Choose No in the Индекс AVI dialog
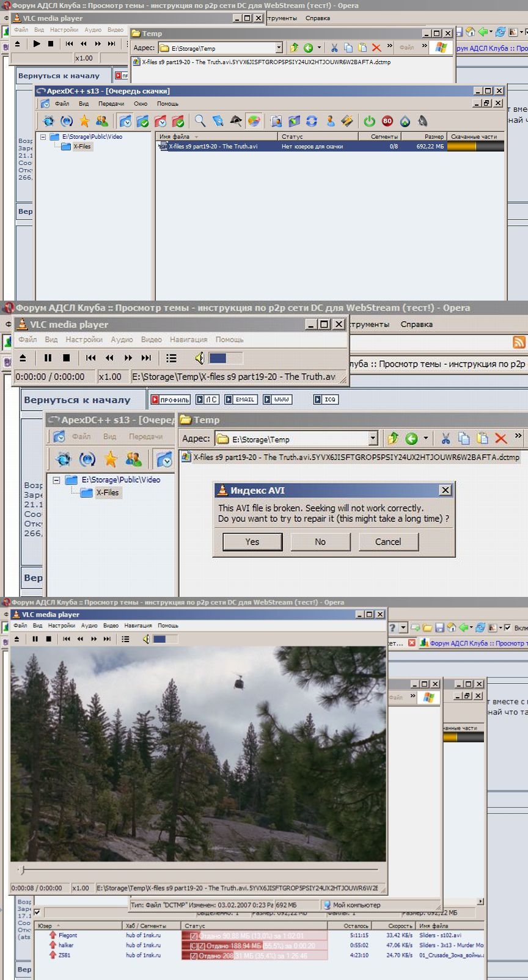 coord(320,541)
